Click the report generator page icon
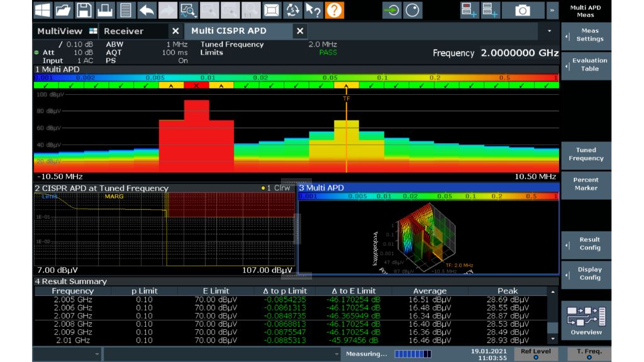The height and width of the screenshot is (362, 644). [126, 10]
